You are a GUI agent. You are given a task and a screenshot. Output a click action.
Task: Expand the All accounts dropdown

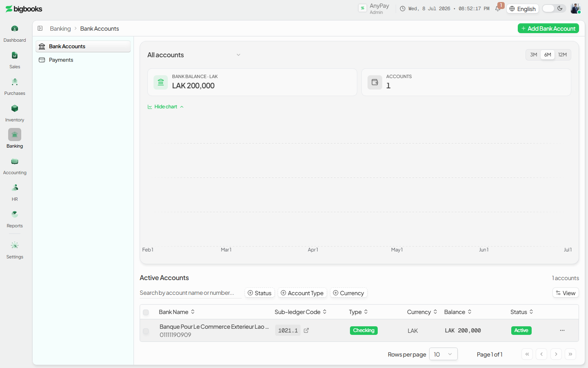point(194,55)
